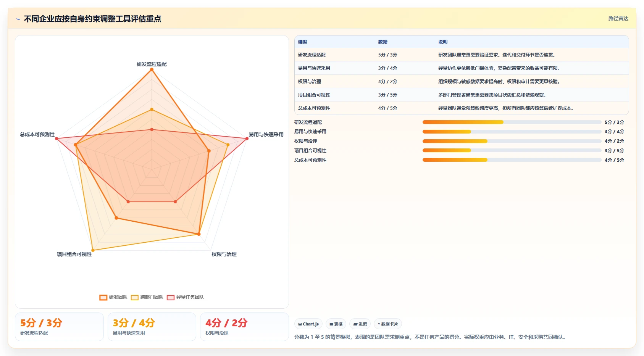Toggle the 研发团队 legend series

tap(113, 297)
